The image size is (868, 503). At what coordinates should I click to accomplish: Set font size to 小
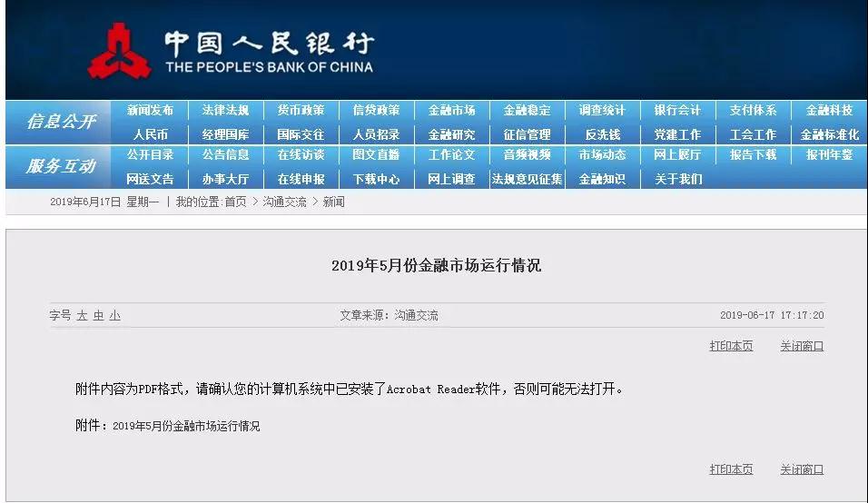(115, 315)
